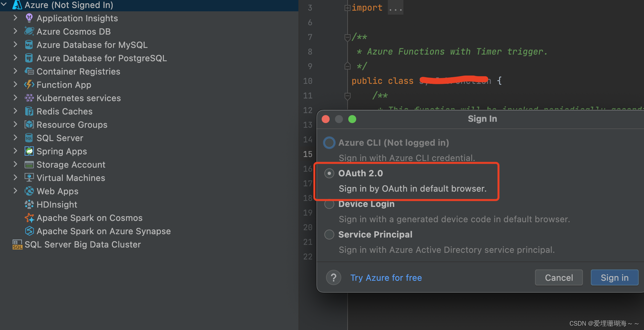Click the Cancel button

coord(559,277)
